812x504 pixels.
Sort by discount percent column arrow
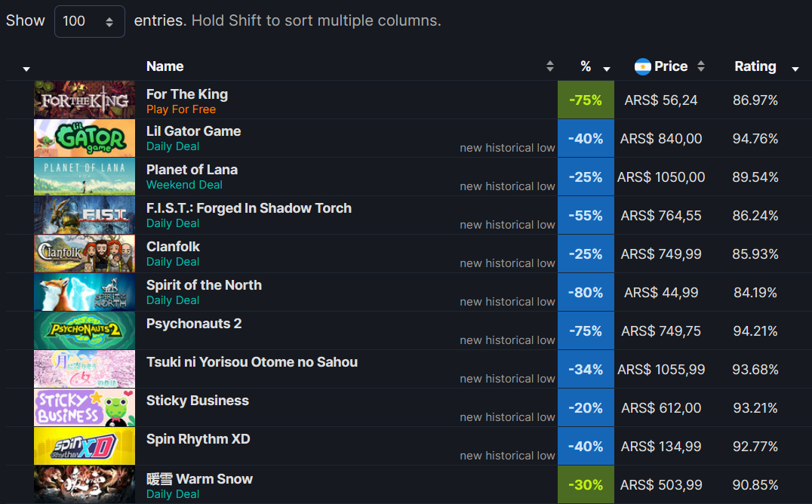607,69
